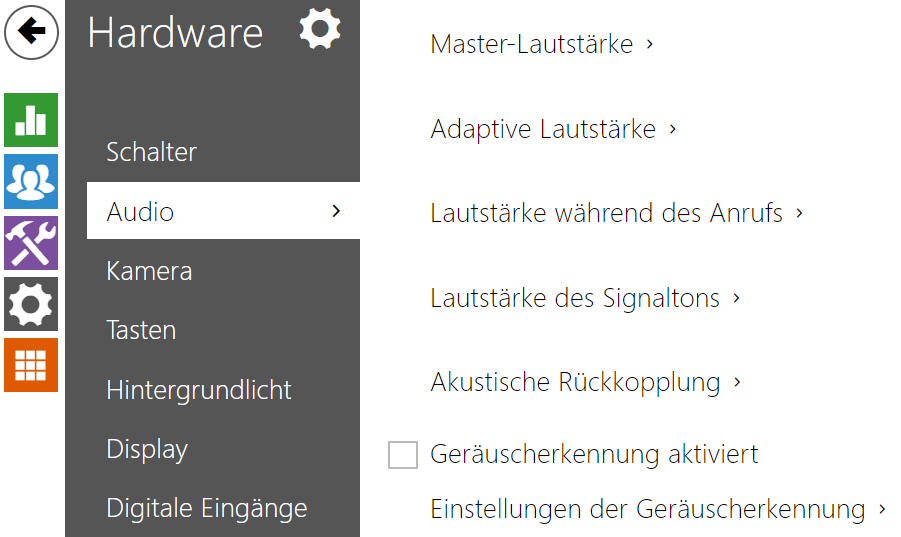
Task: Open the Schalter menu item
Action: [152, 152]
